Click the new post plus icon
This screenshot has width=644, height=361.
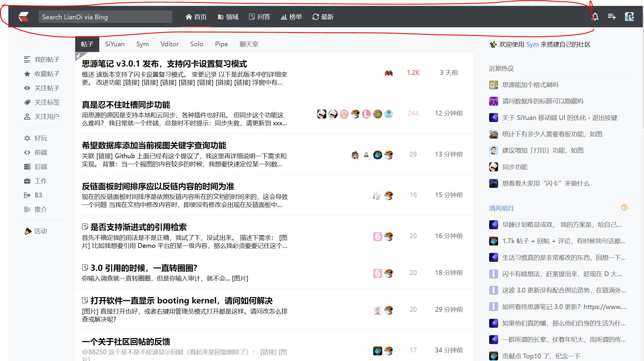tap(612, 17)
